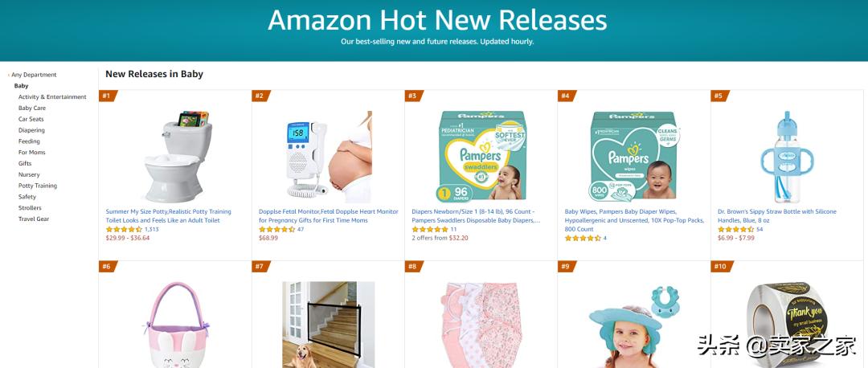The width and height of the screenshot is (868, 368).
Task: Select Potty Training in the sidebar
Action: [x=38, y=186]
